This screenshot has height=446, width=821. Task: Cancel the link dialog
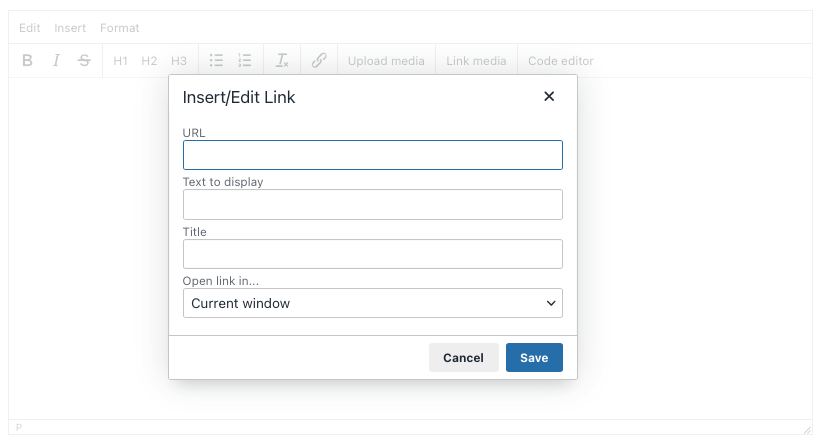[x=463, y=358]
